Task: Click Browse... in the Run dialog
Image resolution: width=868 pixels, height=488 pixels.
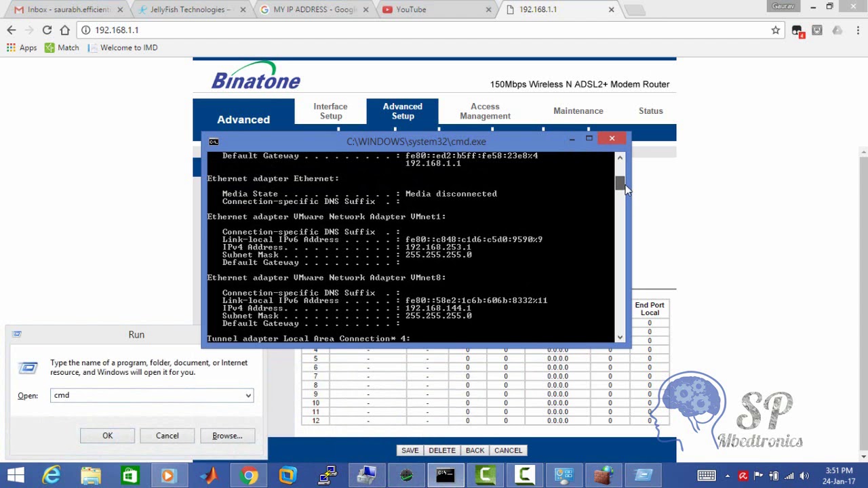Action: (x=227, y=436)
